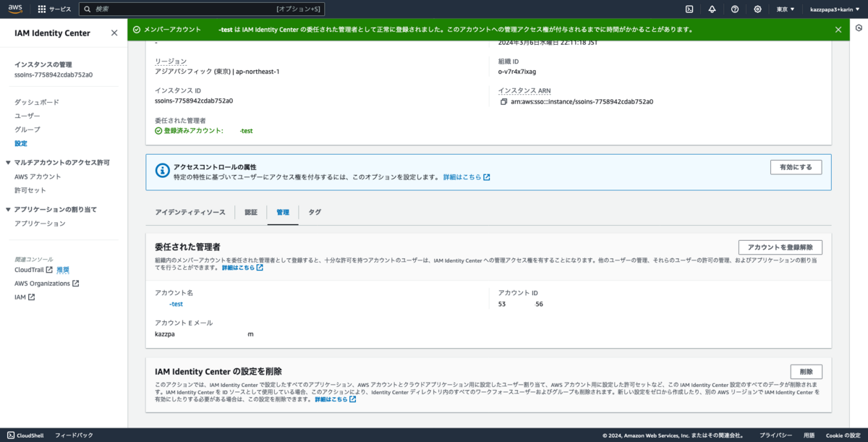The width and height of the screenshot is (868, 442).
Task: Open Cookie の設定 in footer
Action: click(x=843, y=435)
